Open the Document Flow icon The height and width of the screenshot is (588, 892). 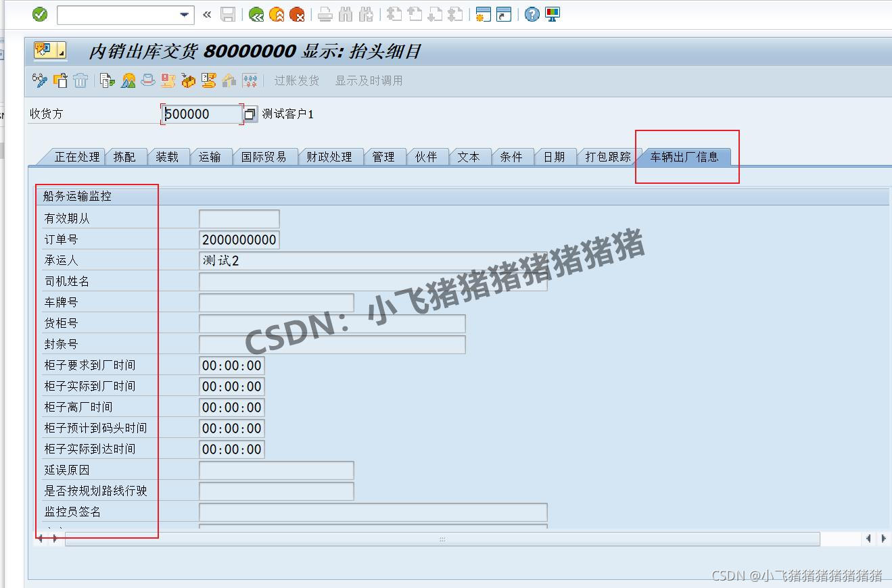click(x=107, y=80)
